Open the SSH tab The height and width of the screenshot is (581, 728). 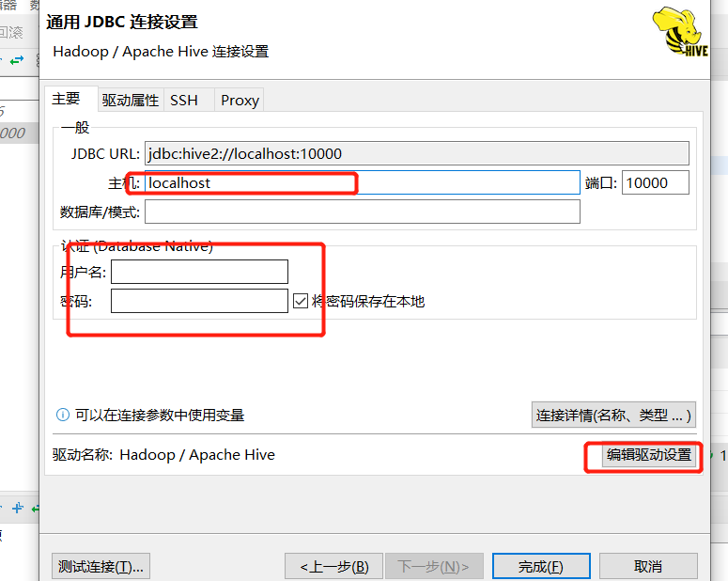pos(189,100)
